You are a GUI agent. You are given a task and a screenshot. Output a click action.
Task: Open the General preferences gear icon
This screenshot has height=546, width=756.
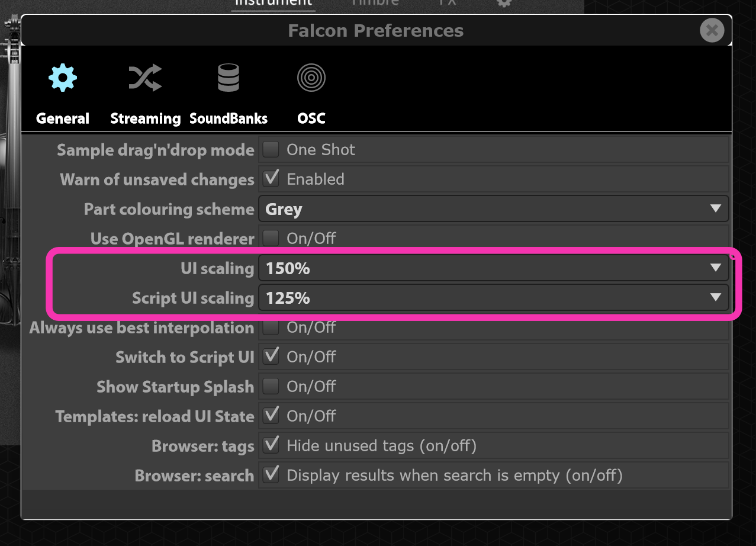point(63,78)
